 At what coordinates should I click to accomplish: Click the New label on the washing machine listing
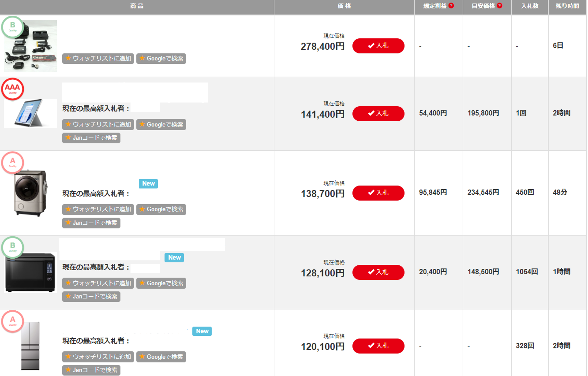(x=148, y=183)
